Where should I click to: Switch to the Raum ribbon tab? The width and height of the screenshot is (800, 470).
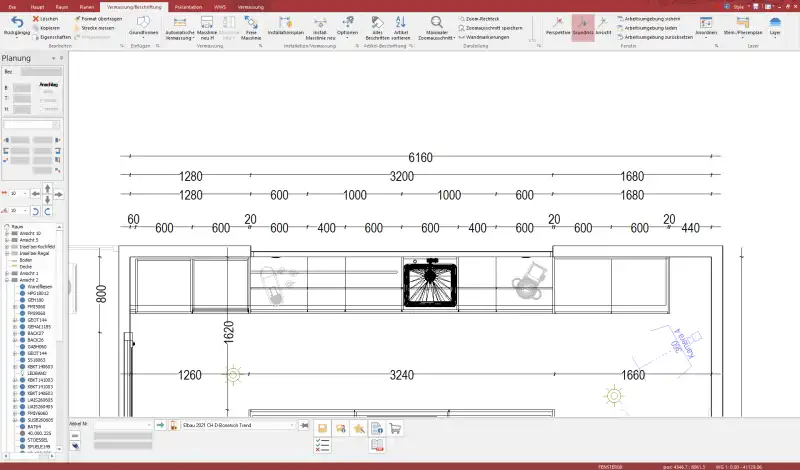click(61, 6)
